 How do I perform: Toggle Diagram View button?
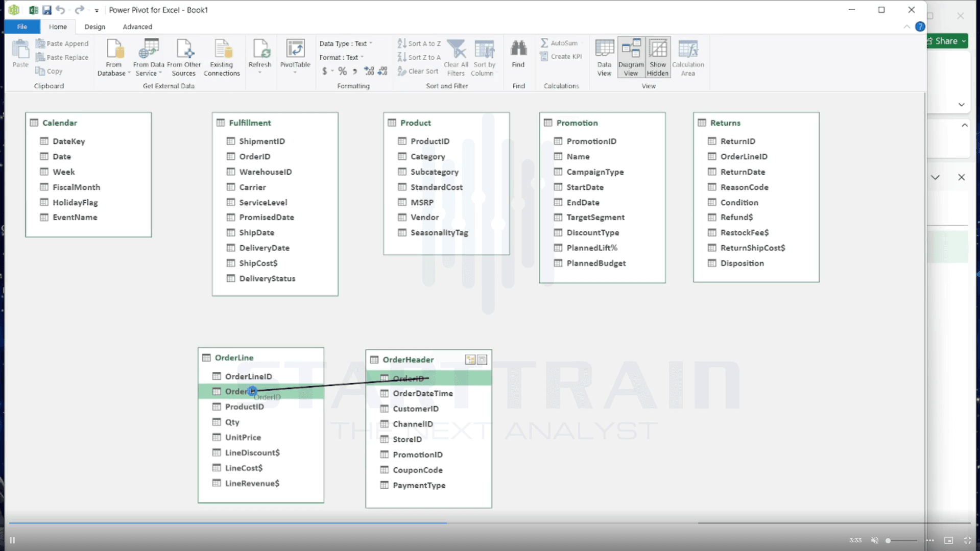631,58
